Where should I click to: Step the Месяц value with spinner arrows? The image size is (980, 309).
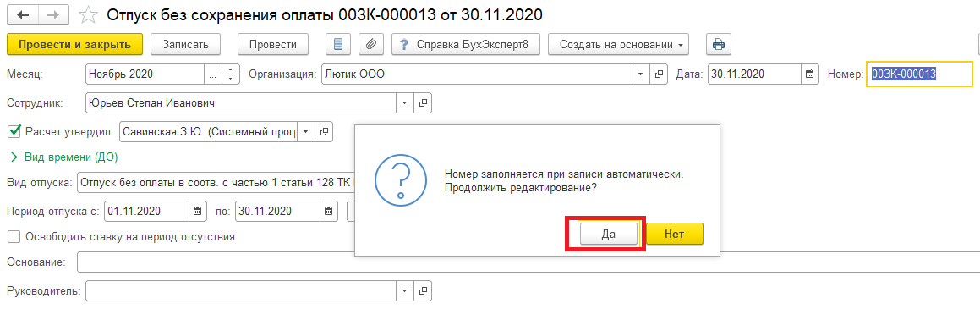coord(231,74)
